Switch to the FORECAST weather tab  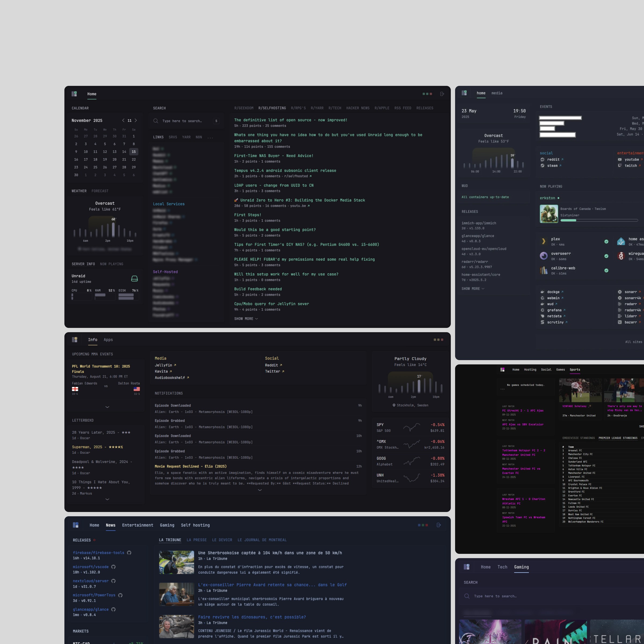click(x=100, y=191)
